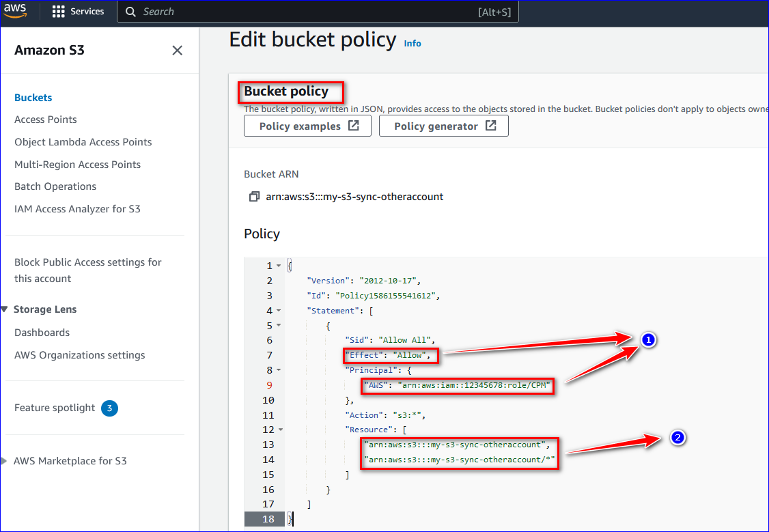Image resolution: width=769 pixels, height=532 pixels.
Task: Copy the Bucket ARN with copy icon
Action: pyautogui.click(x=254, y=197)
